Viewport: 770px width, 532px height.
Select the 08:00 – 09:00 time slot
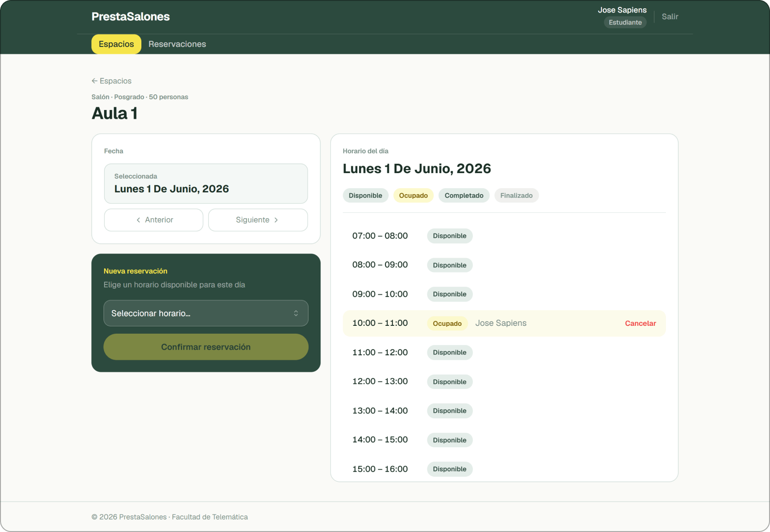(x=504, y=265)
